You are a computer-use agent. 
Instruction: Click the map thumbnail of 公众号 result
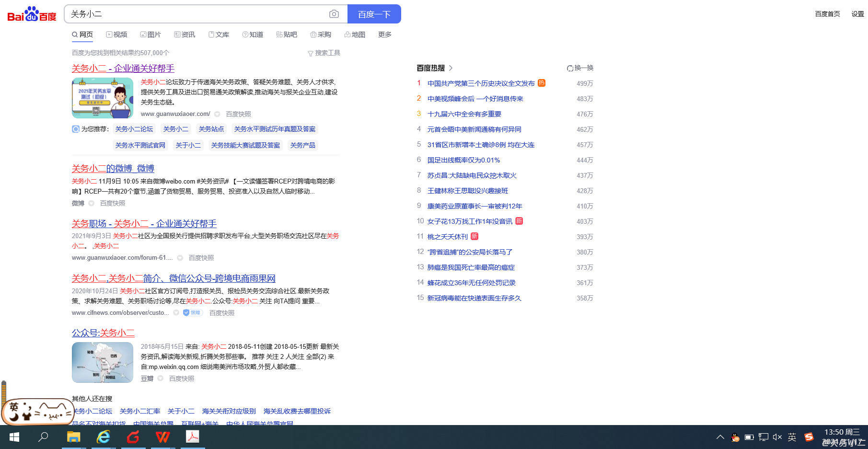[x=103, y=362]
